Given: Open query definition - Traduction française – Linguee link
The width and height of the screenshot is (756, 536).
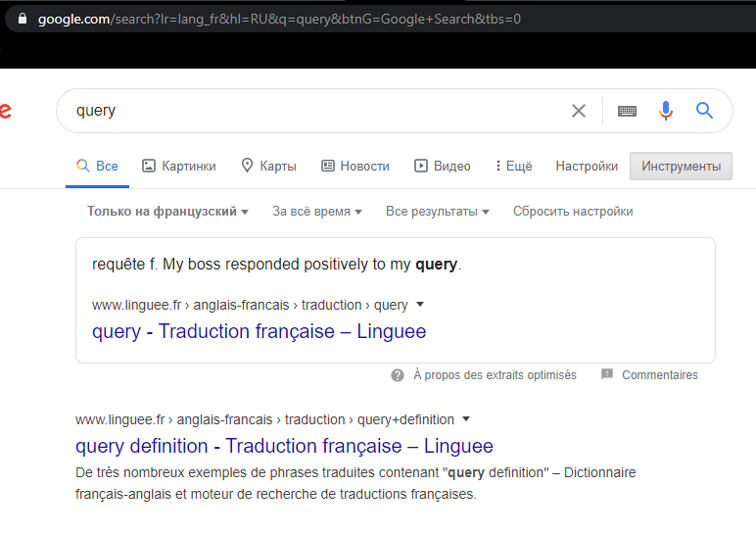Looking at the screenshot, I should click(x=284, y=446).
